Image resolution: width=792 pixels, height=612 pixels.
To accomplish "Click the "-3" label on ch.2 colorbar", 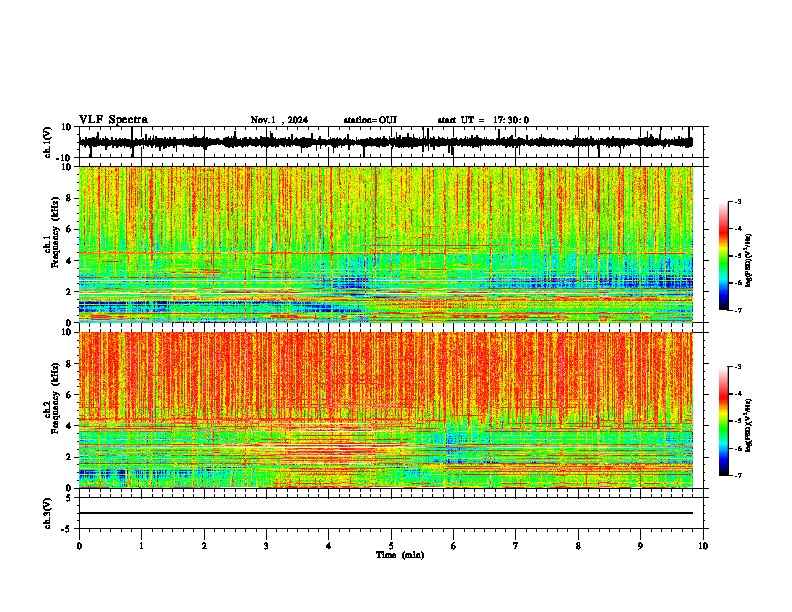I will pos(738,367).
